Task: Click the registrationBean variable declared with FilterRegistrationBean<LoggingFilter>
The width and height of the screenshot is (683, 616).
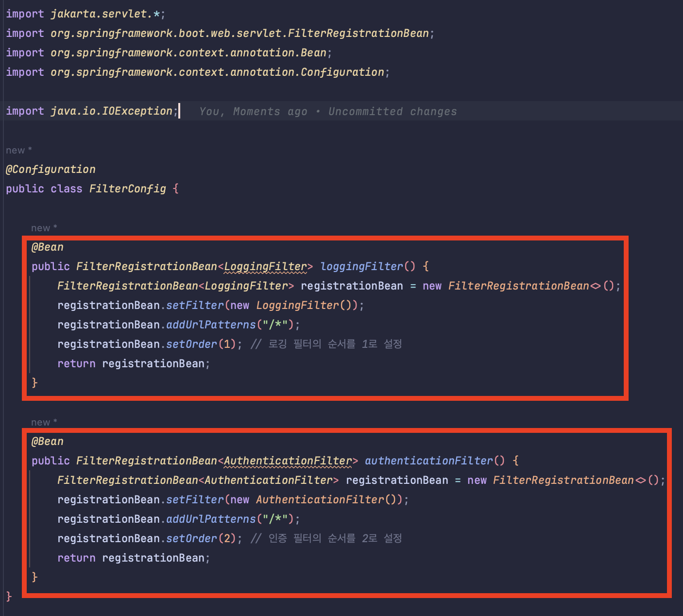Action: coord(352,286)
